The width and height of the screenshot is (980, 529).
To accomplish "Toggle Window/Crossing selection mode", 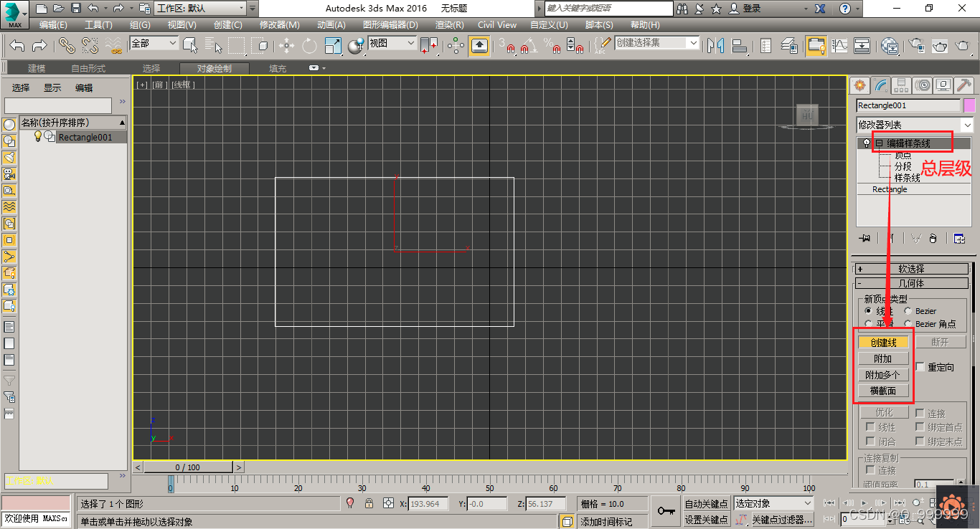I will (260, 46).
